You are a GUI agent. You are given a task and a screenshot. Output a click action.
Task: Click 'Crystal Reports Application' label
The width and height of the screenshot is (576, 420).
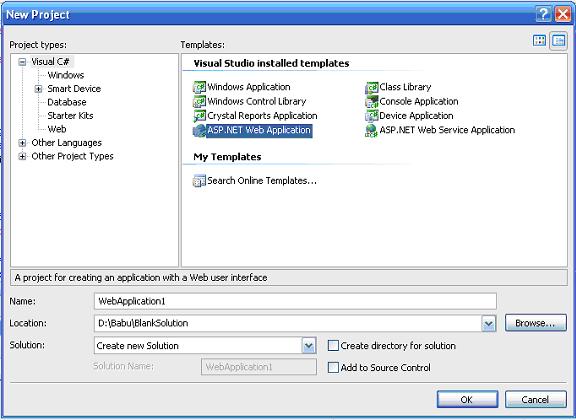(x=262, y=116)
